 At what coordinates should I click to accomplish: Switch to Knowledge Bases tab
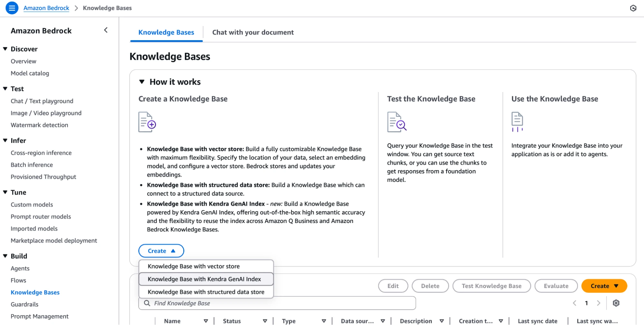166,32
